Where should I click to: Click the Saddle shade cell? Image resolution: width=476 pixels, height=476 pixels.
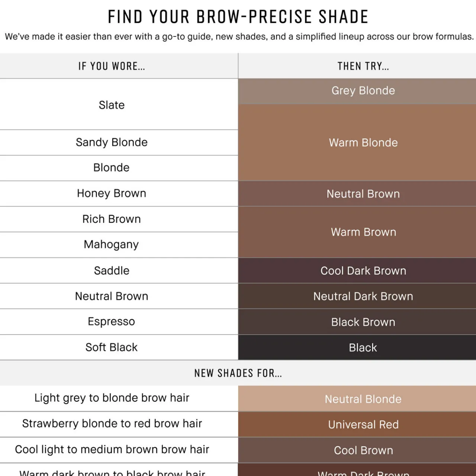click(x=112, y=271)
